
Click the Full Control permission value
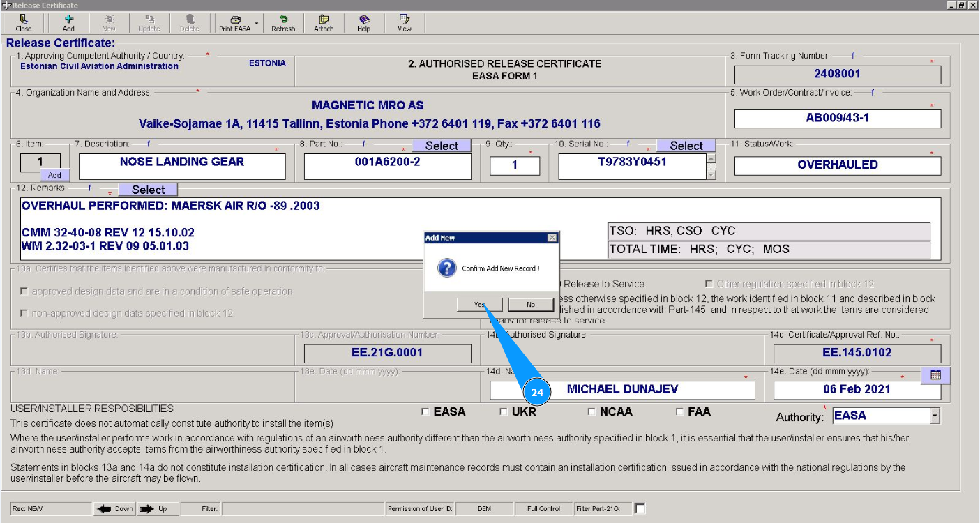(543, 509)
